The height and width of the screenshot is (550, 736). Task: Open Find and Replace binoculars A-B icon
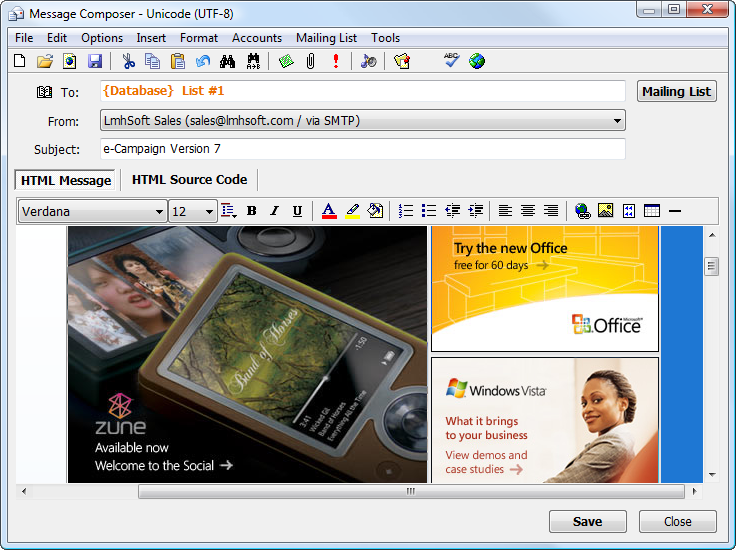[x=253, y=61]
